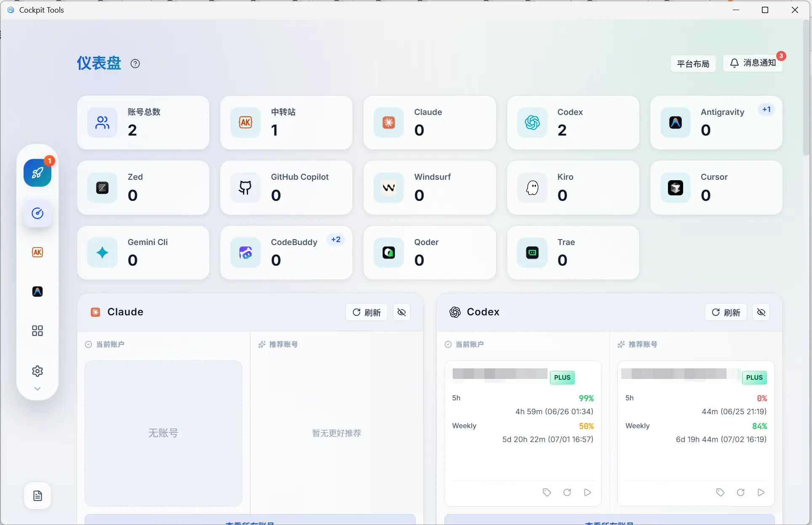Click the dashboard help question mark

click(x=135, y=64)
